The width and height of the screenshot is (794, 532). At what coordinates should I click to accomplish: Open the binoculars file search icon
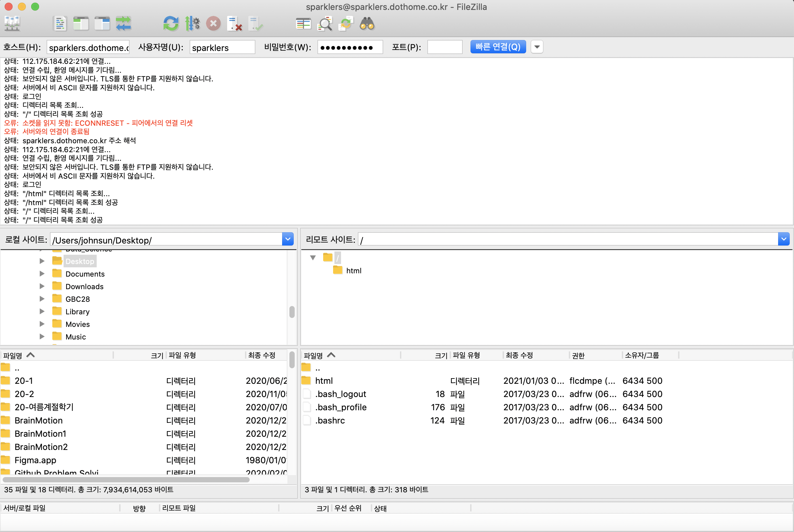tap(367, 24)
